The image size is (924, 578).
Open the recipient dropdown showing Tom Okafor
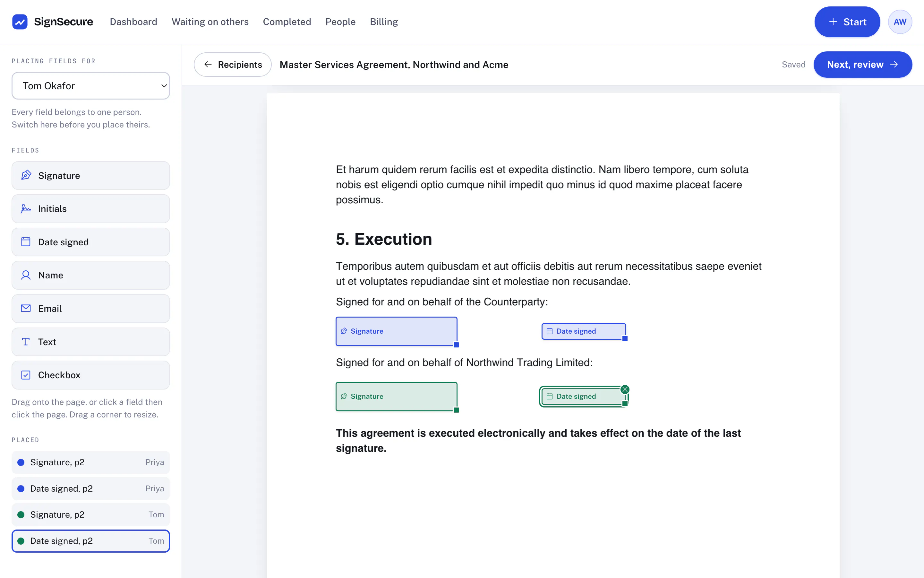[x=90, y=86]
